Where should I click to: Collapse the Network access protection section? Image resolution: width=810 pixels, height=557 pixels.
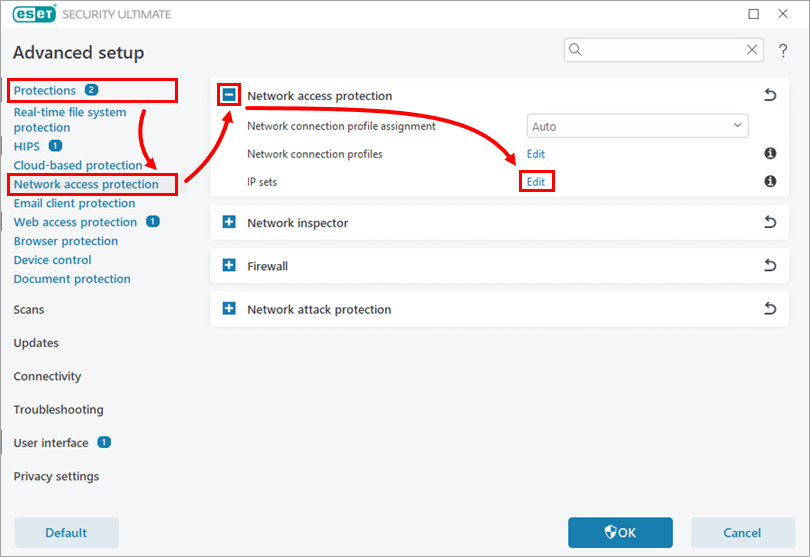pos(229,95)
